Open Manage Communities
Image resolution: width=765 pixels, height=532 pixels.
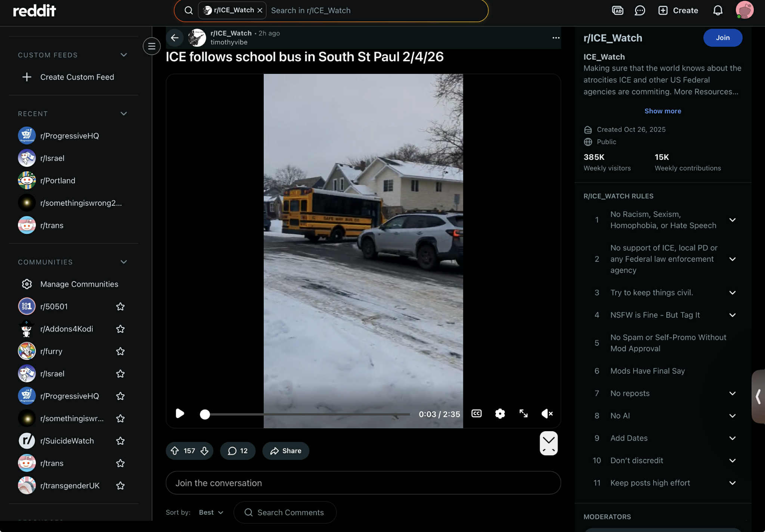pyautogui.click(x=79, y=284)
